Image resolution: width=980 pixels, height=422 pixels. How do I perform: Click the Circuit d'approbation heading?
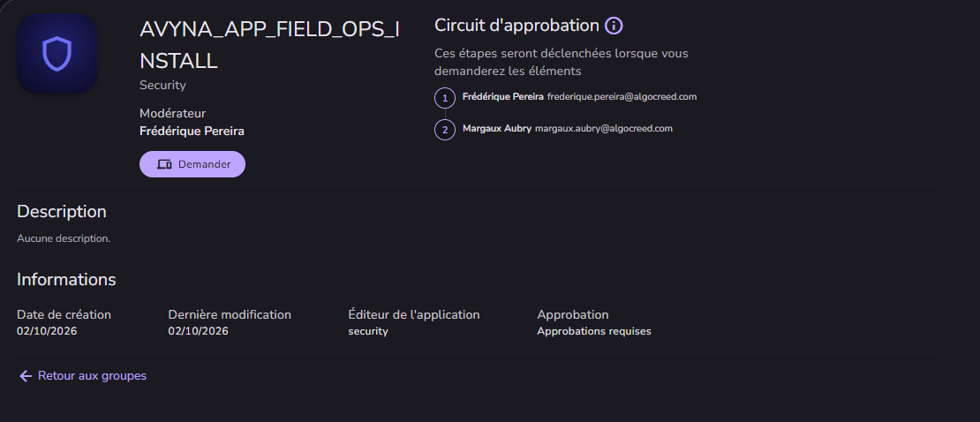click(516, 26)
